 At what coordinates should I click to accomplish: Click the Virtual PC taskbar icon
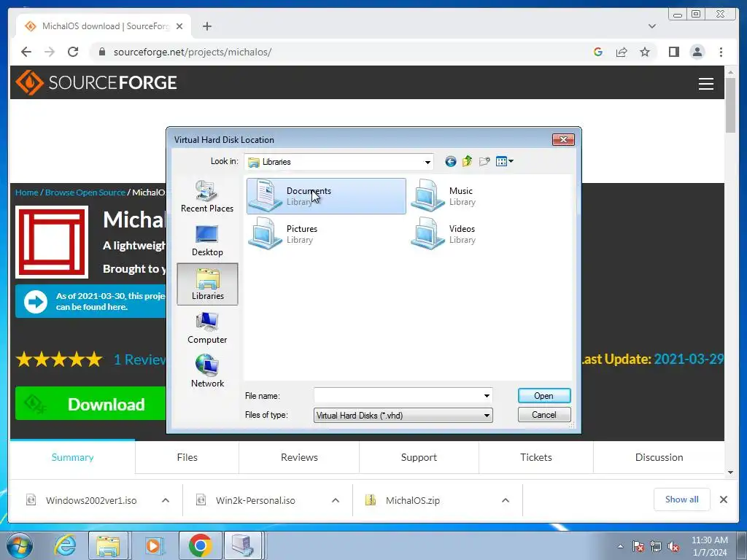242,545
